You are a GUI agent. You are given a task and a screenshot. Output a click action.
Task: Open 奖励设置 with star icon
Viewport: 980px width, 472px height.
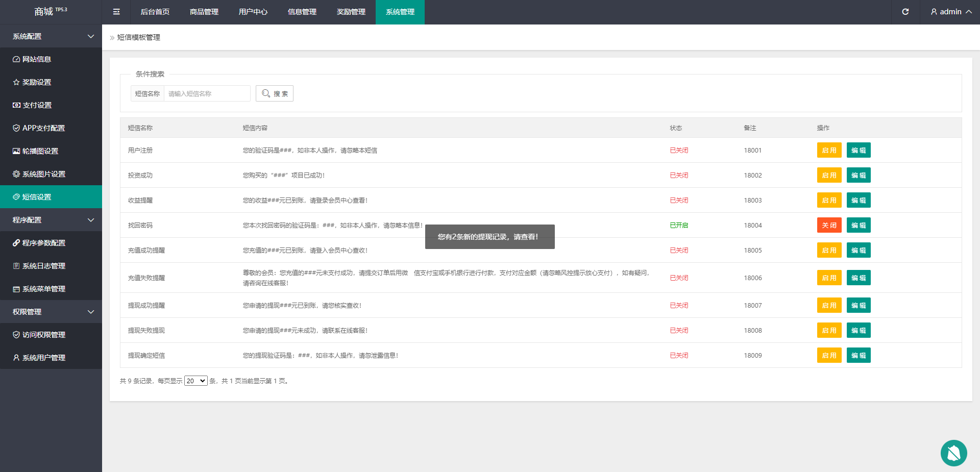point(37,82)
